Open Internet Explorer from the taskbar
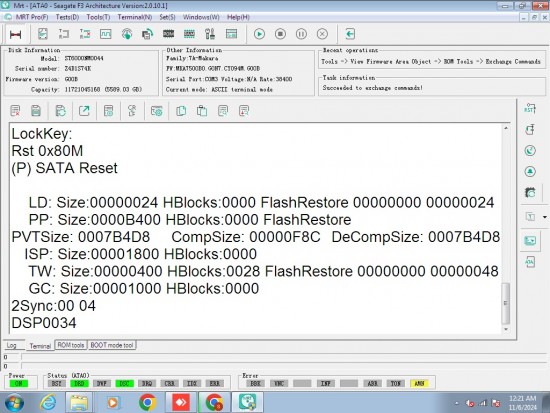The image size is (550, 413). (x=48, y=402)
